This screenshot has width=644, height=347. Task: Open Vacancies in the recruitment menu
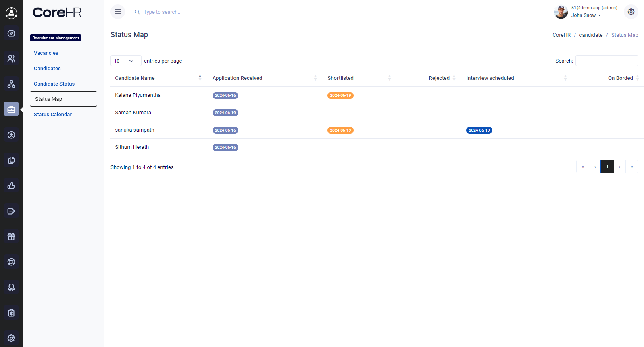pyautogui.click(x=46, y=53)
